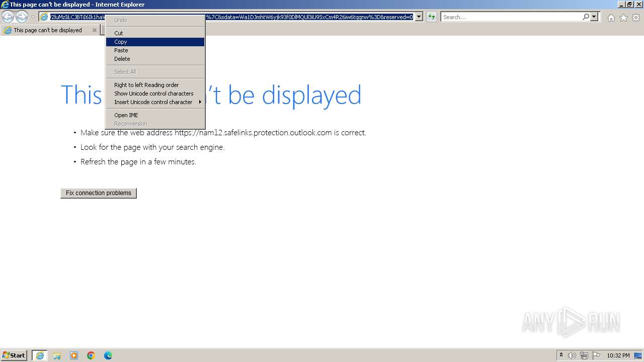
Task: Choose Delete from the context menu
Action: (155, 59)
